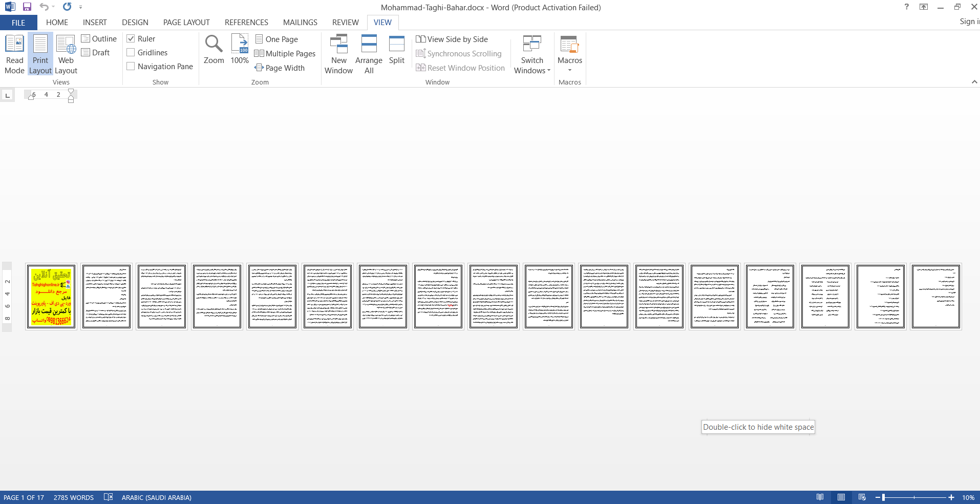Open Undo history dropdown arrow
Image resolution: width=980 pixels, height=504 pixels.
tap(53, 7)
